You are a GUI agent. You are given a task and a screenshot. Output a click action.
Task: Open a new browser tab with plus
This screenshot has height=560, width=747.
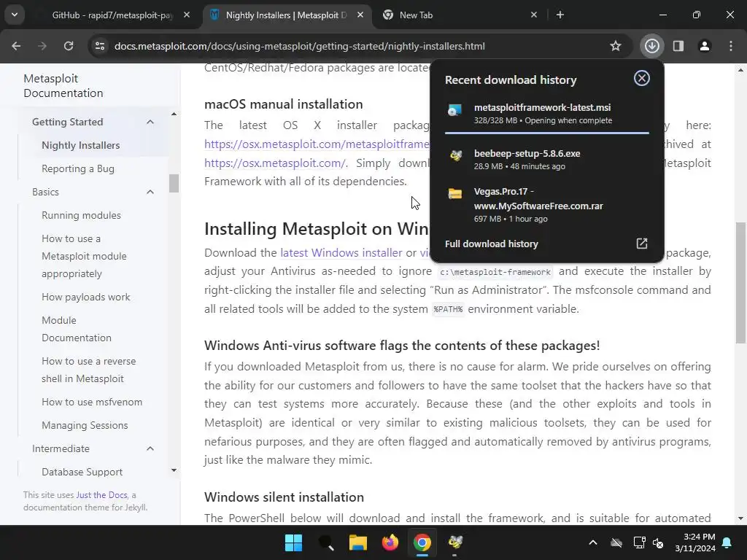coord(560,15)
